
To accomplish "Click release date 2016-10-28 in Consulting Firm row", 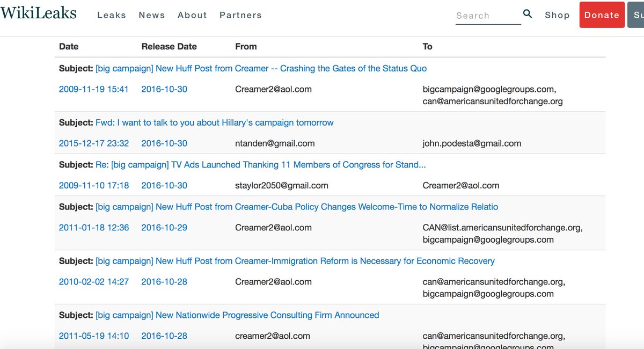I will pos(164,336).
